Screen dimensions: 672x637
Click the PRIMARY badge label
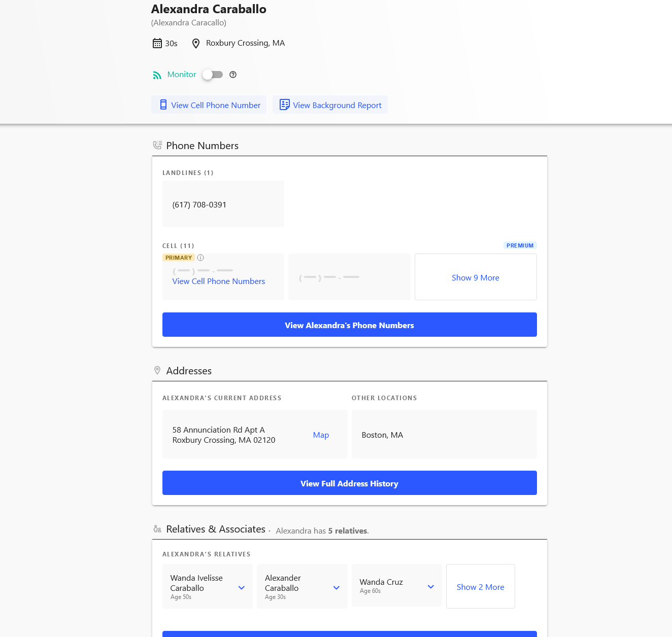179,258
